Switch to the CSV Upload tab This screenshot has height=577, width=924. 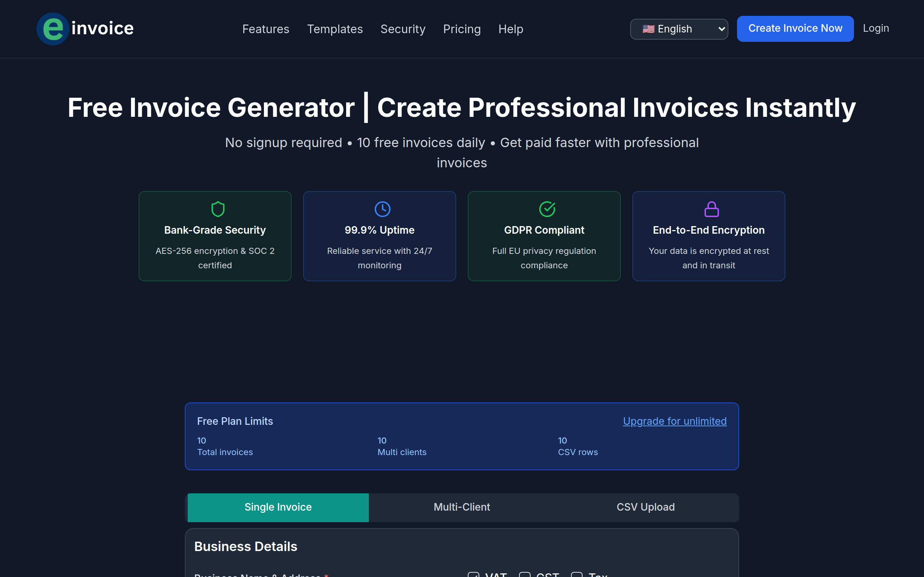(x=645, y=507)
